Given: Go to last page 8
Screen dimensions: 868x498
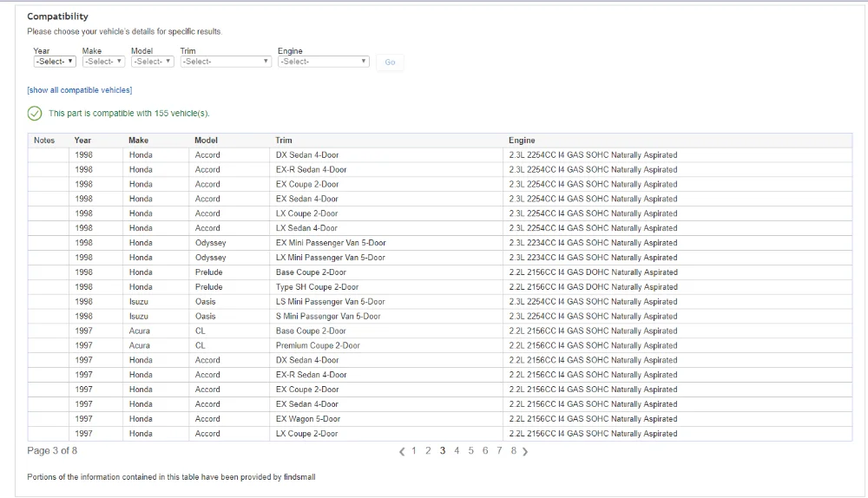Looking at the screenshot, I should 514,451.
